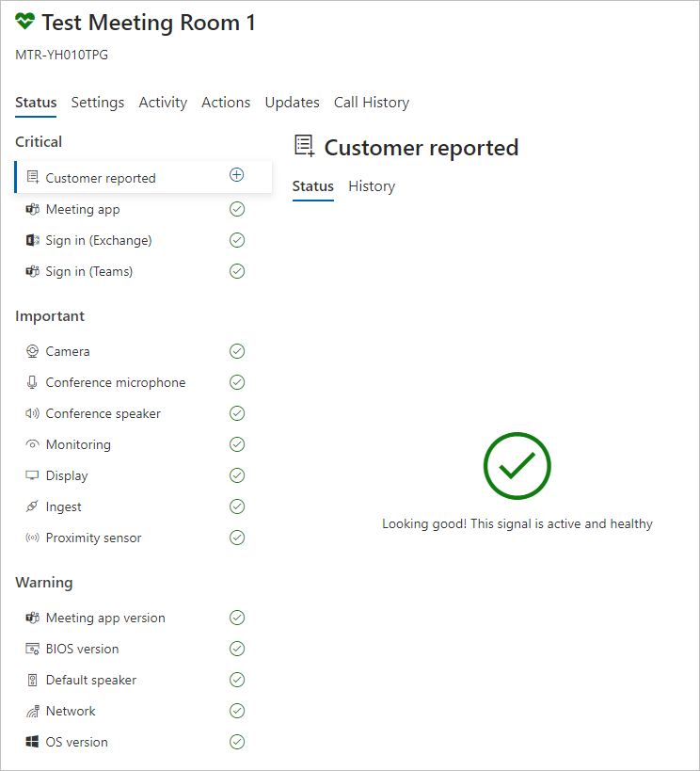
Task: Click the green check next to Meeting app
Action: pyautogui.click(x=237, y=209)
